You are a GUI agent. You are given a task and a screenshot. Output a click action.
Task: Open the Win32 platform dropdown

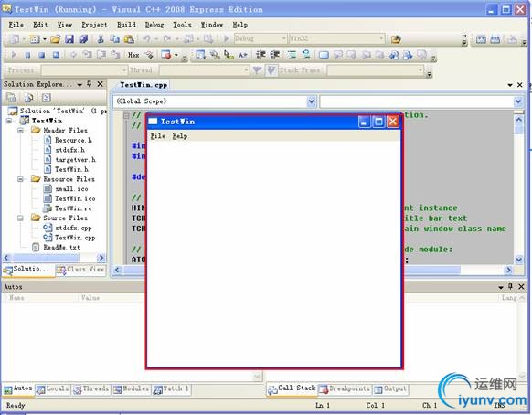(381, 38)
